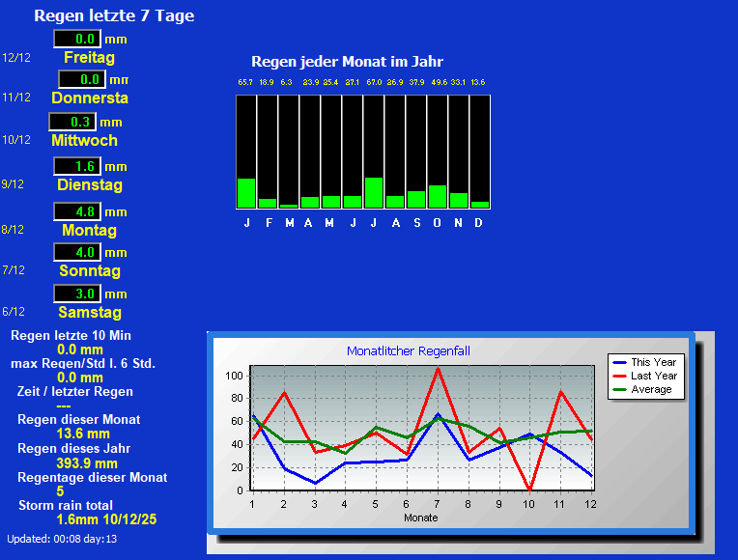The height and width of the screenshot is (560, 738).
Task: Click the Samstag 3.0 mm value box
Action: [76, 294]
